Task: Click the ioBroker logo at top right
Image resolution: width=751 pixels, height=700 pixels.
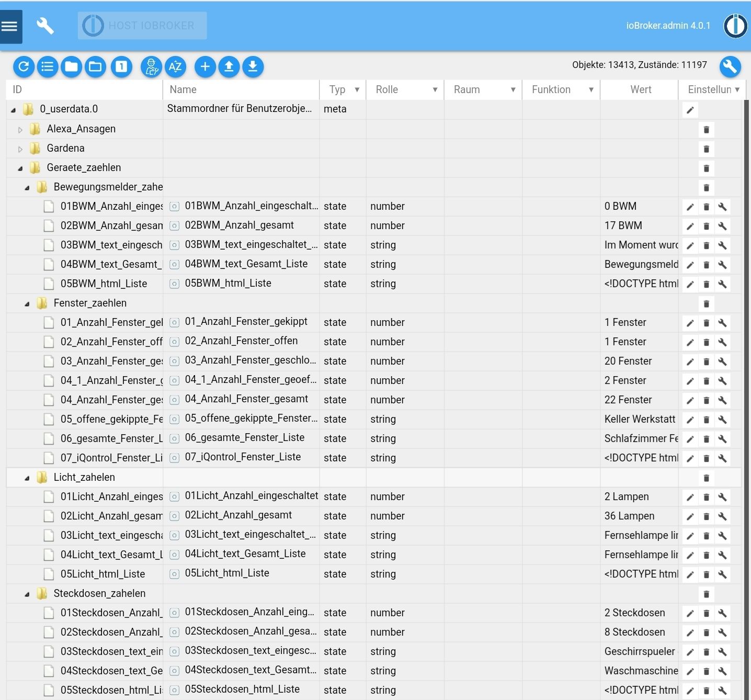Action: (735, 26)
